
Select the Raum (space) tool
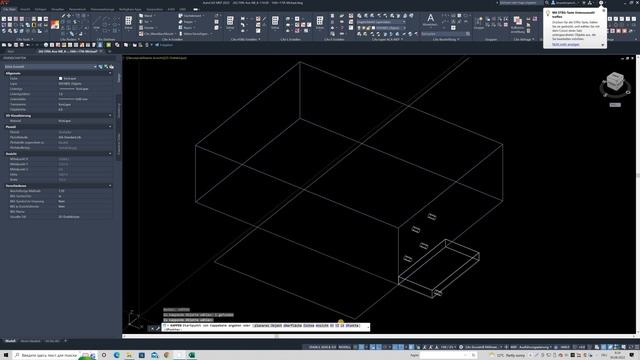186,28
